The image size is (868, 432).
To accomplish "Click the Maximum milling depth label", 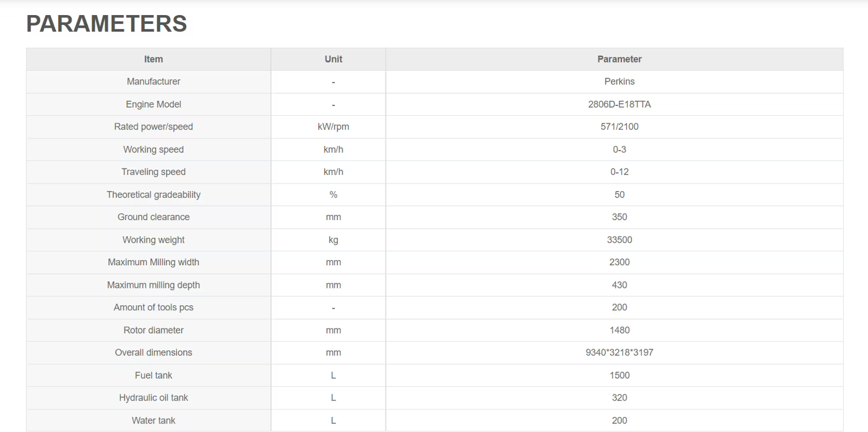I will pyautogui.click(x=153, y=285).
